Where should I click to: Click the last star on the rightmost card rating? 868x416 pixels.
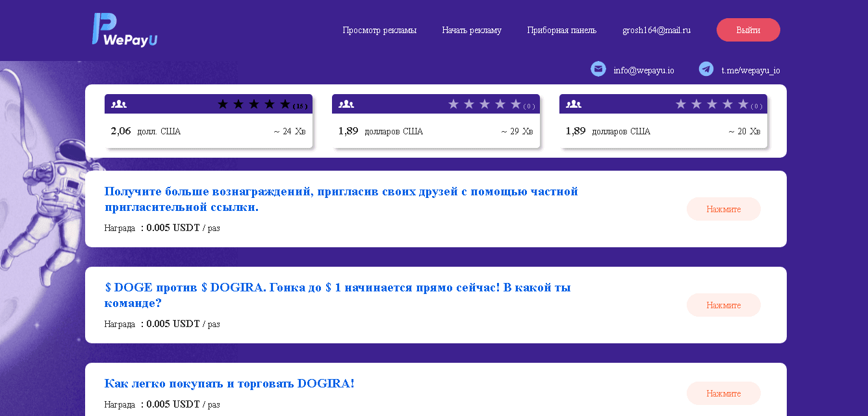coord(743,103)
